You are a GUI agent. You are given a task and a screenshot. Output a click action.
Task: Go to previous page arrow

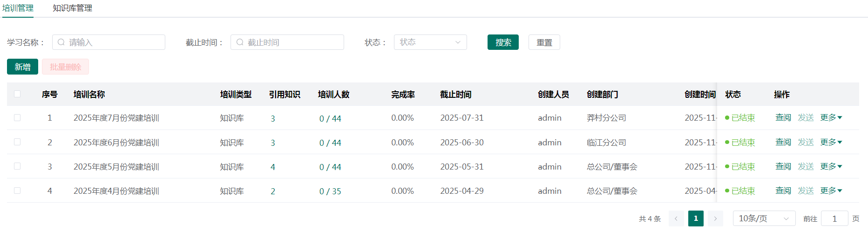[676, 218]
